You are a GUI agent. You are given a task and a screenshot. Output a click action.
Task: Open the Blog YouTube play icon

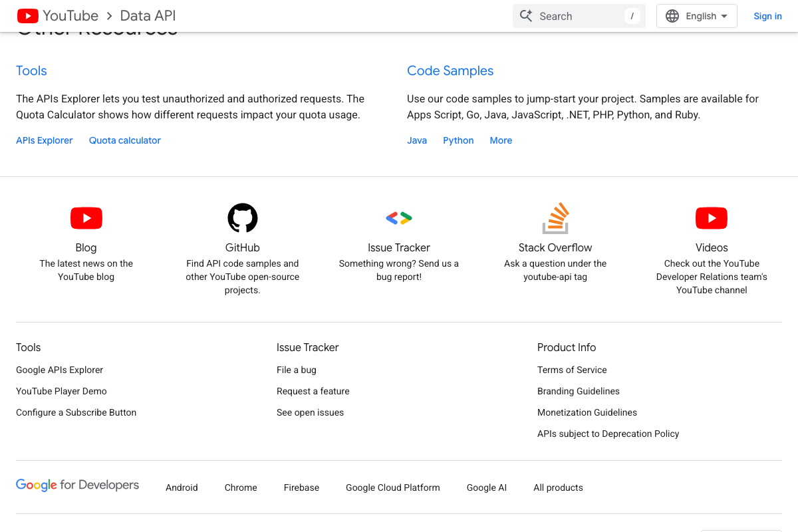tap(86, 218)
